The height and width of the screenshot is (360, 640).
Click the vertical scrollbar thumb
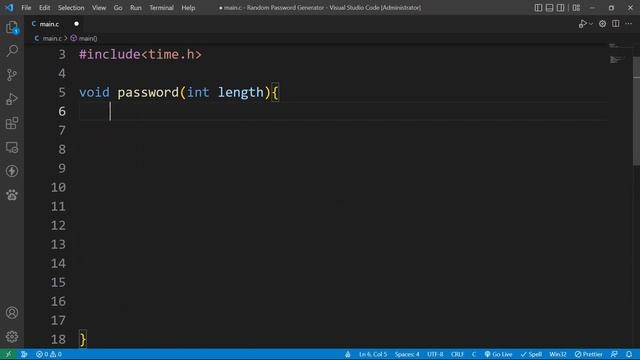click(636, 111)
